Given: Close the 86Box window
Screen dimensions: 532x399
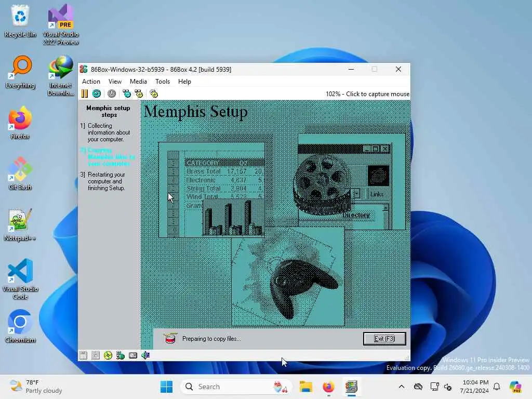Looking at the screenshot, I should 398,69.
